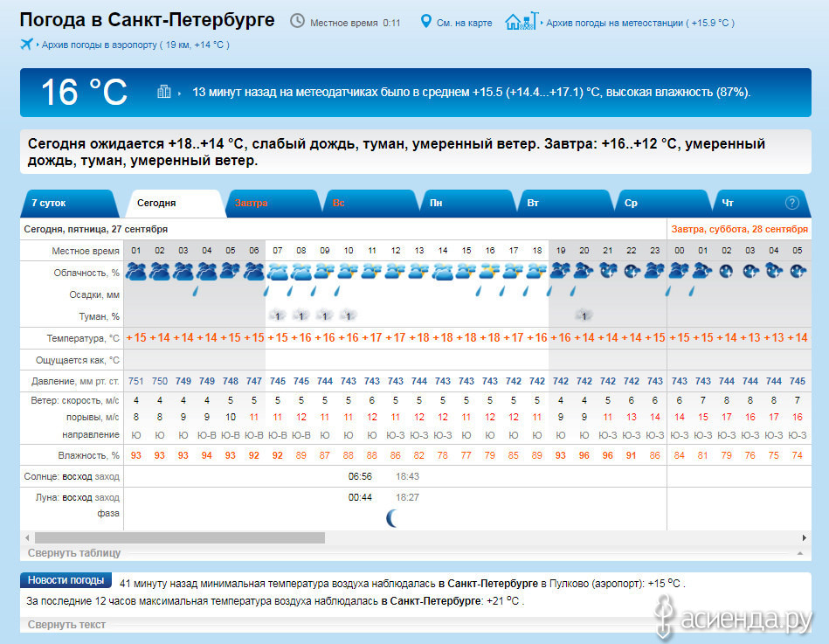Click the cloudiness icon for hour 07
Screen dimensions: 829x644
[278, 272]
